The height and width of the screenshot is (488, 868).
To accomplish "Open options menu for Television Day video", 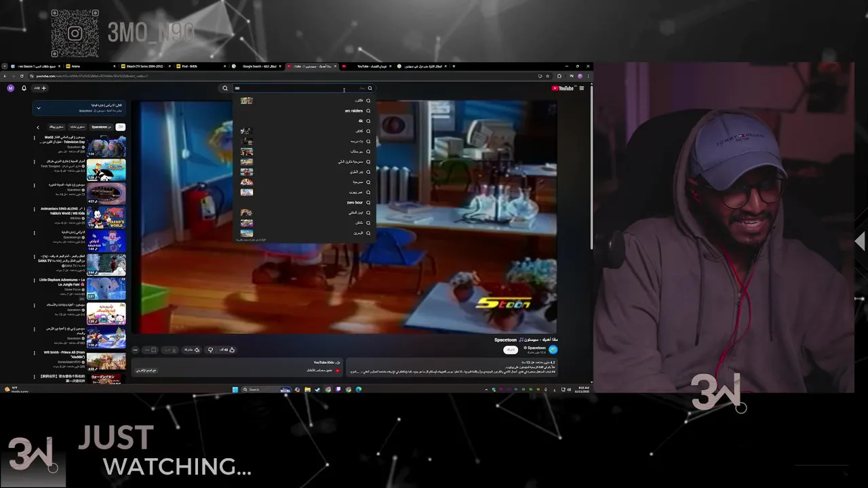I will (x=35, y=138).
